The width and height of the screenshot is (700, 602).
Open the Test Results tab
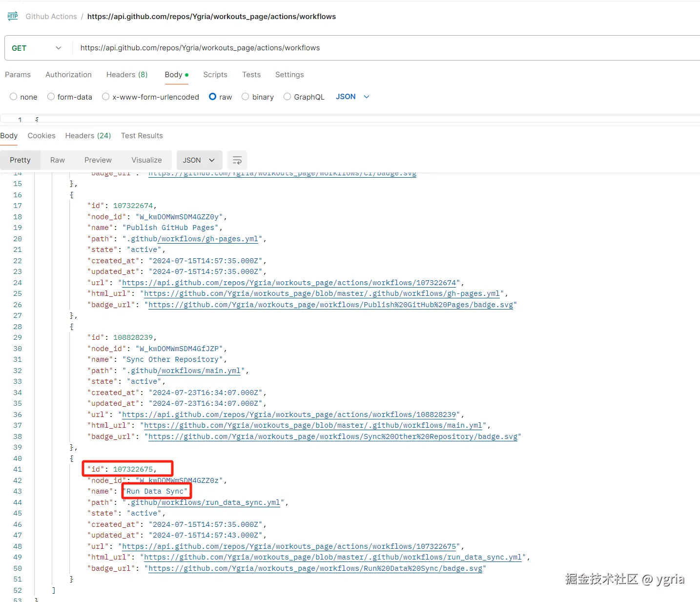[x=142, y=136]
